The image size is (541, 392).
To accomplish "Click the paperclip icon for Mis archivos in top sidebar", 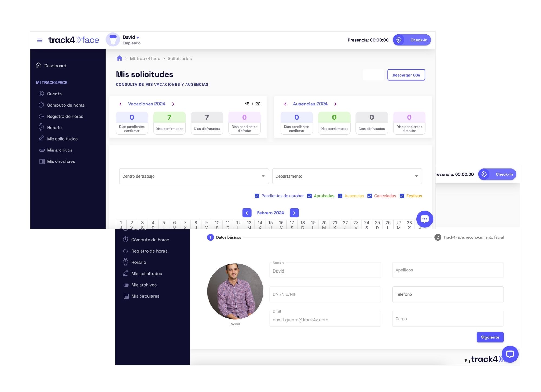I will tap(42, 150).
